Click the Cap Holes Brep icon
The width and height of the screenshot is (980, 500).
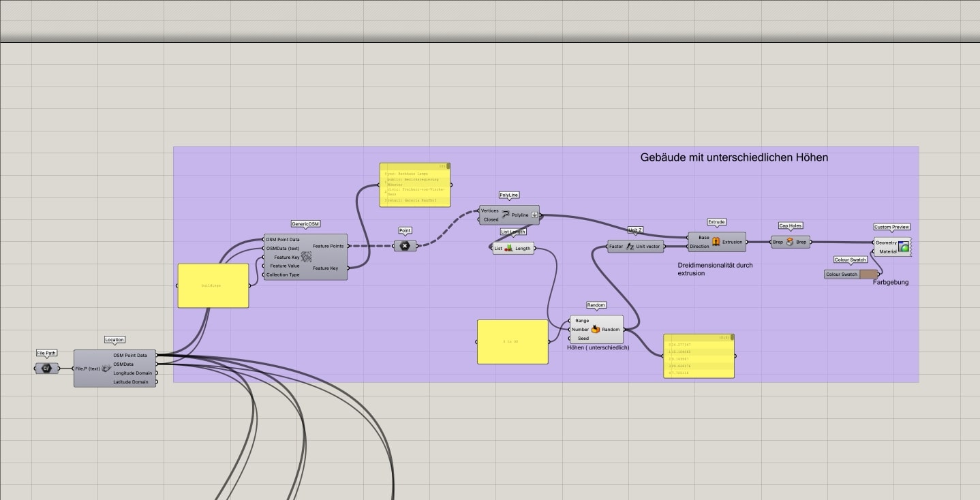[791, 241]
